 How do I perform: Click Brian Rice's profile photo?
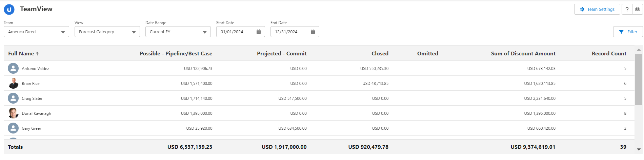13,84
